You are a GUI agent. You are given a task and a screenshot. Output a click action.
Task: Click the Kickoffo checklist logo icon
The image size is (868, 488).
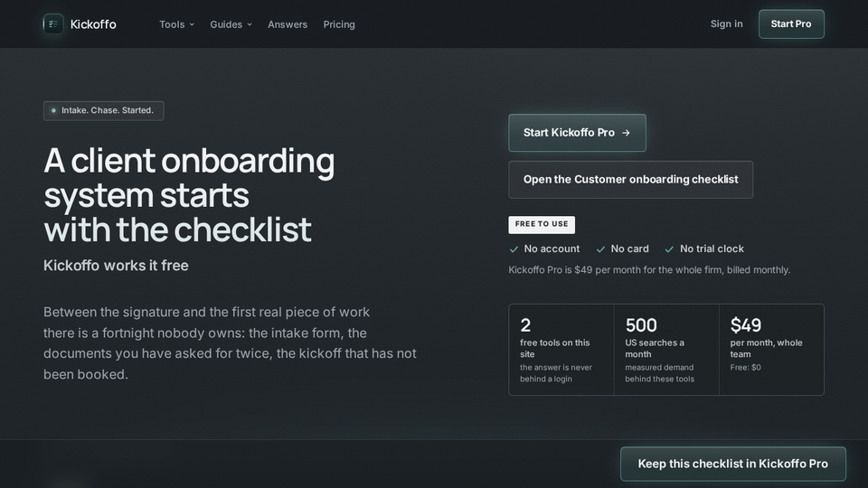(53, 23)
